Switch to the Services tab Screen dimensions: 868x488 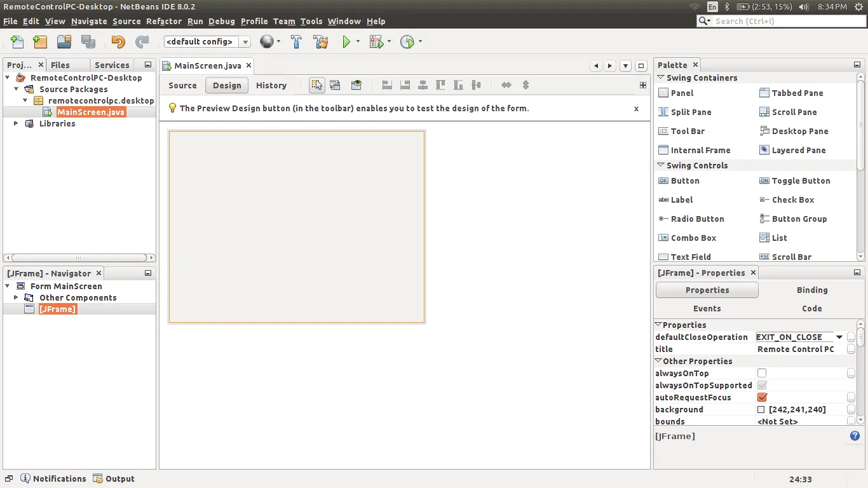point(112,65)
